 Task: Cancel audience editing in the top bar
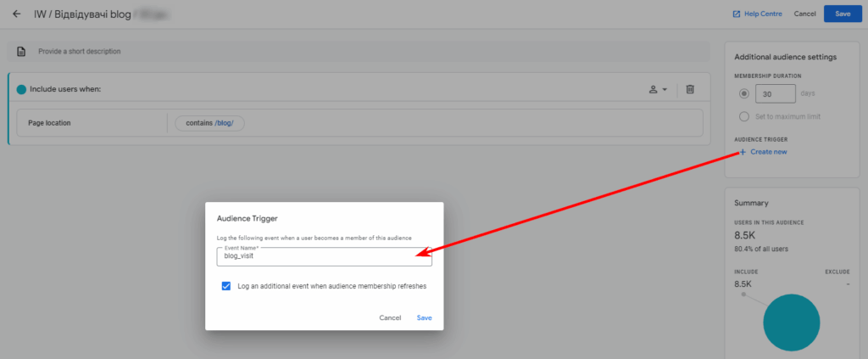pos(805,14)
